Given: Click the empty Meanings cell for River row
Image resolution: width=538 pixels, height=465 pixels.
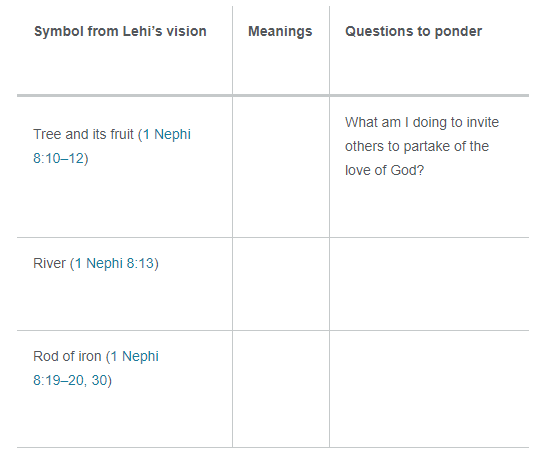Looking at the screenshot, I should [281, 284].
